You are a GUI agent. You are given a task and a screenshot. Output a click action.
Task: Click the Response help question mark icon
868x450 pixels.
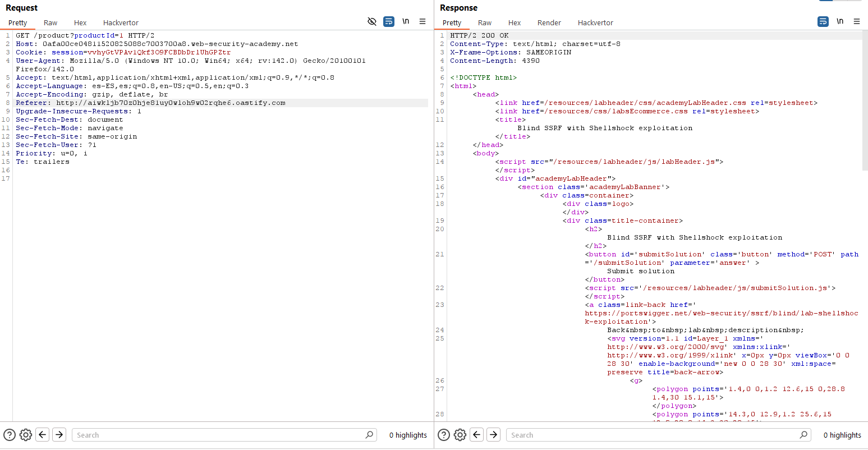coord(444,435)
